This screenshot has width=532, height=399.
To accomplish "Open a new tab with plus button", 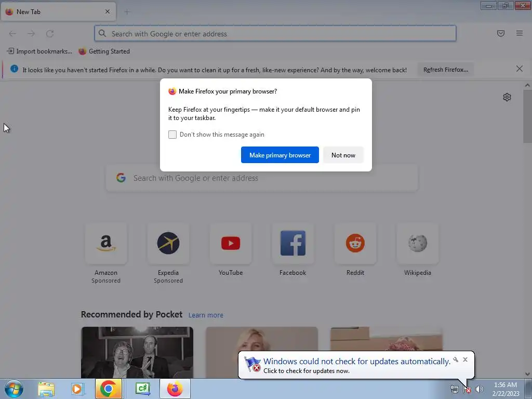I will [127, 12].
